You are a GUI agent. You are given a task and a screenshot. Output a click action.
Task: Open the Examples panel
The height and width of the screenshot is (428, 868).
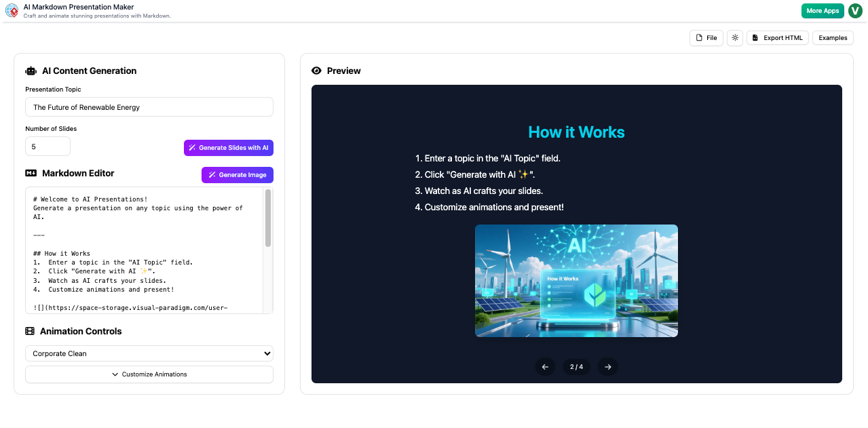click(833, 37)
